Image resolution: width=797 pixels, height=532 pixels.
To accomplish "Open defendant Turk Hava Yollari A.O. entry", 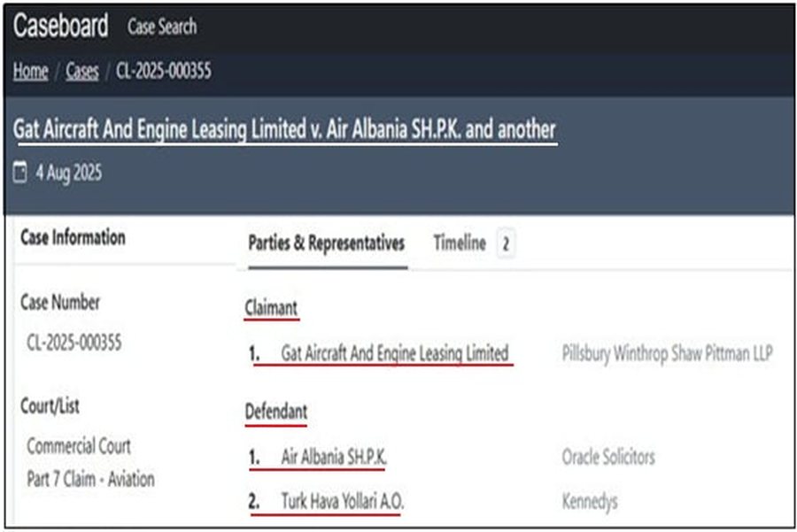I will pos(342,502).
